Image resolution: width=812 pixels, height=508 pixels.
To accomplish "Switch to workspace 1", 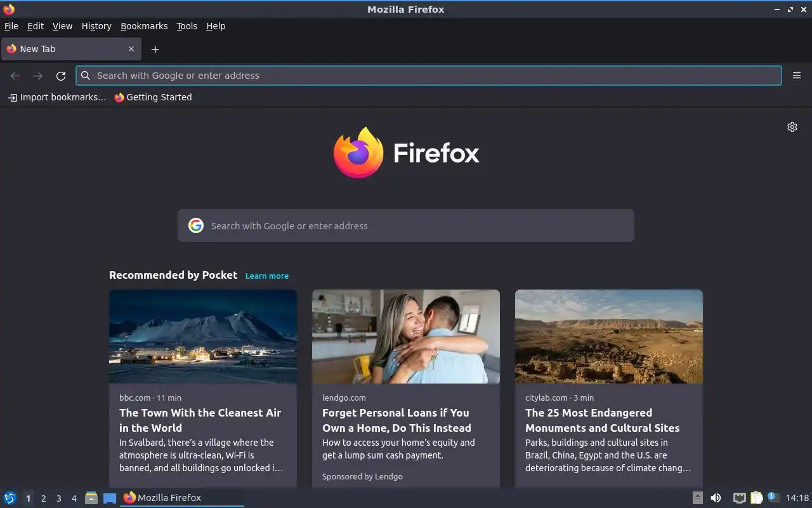I will pos(28,498).
